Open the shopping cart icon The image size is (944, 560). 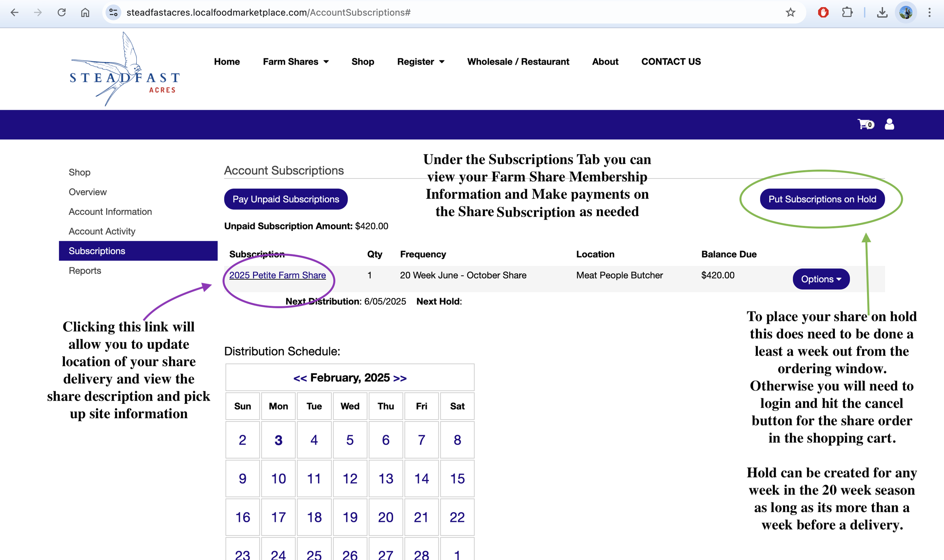[x=864, y=124]
